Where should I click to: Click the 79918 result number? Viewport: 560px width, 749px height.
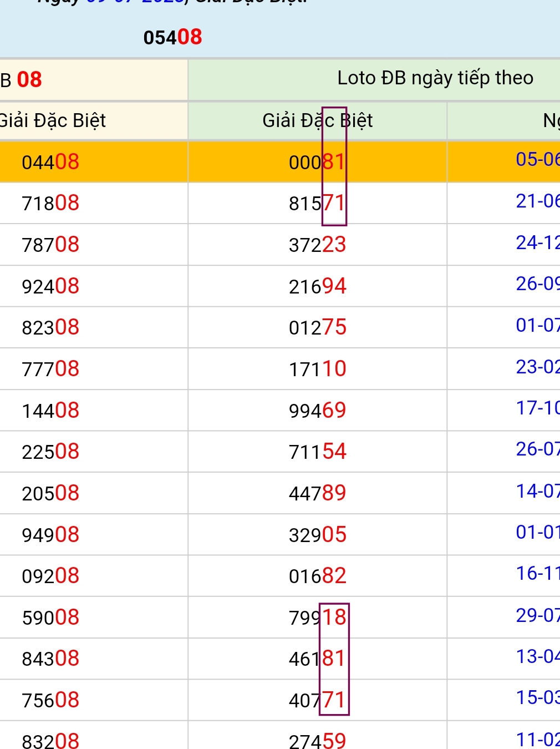(x=317, y=618)
